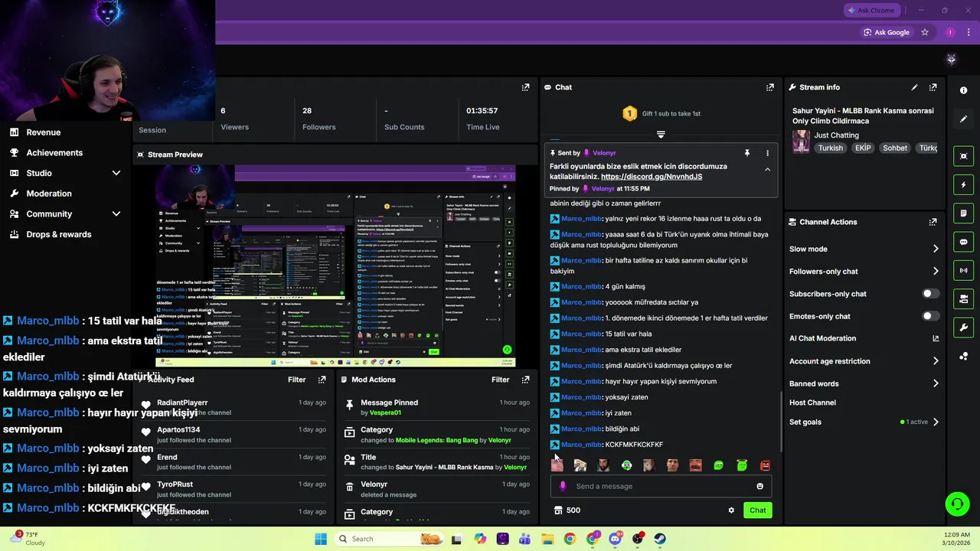Toggle Emotes-only chat switch
This screenshot has height=551, width=980.
click(x=930, y=316)
